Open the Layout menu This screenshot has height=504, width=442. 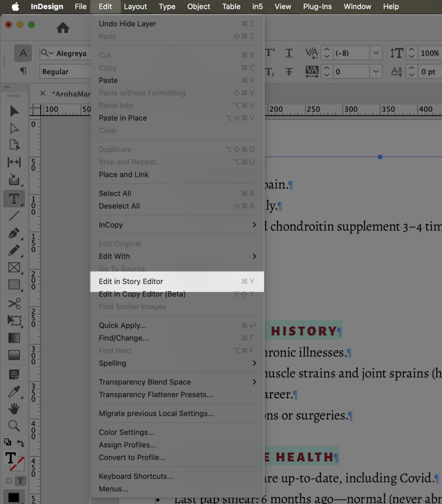coord(135,6)
